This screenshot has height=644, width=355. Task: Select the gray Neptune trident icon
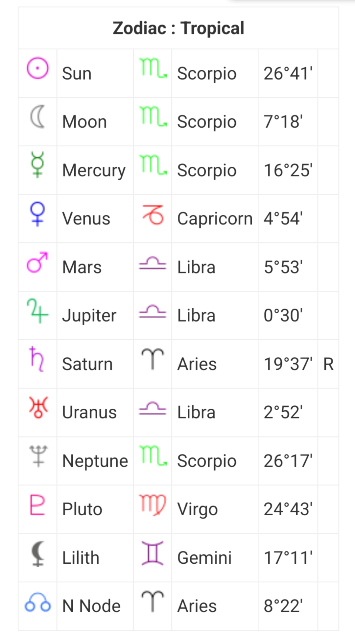click(38, 456)
